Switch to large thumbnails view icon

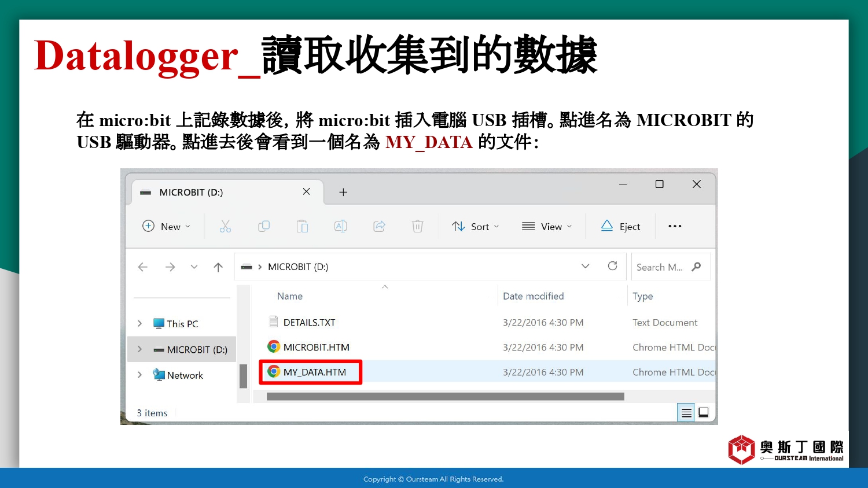tap(704, 412)
